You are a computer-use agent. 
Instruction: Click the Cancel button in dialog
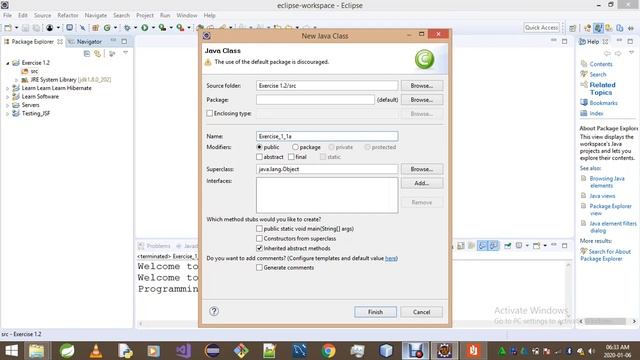click(x=421, y=312)
